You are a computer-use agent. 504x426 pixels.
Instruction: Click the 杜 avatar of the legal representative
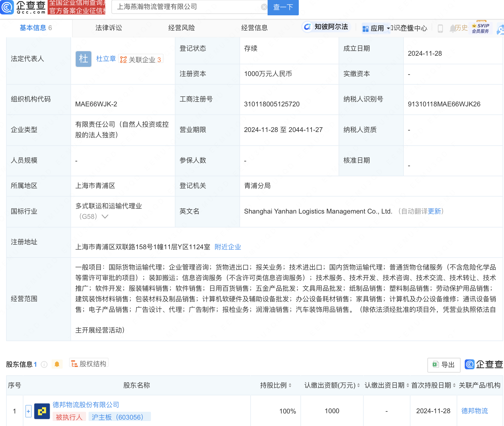point(84,59)
